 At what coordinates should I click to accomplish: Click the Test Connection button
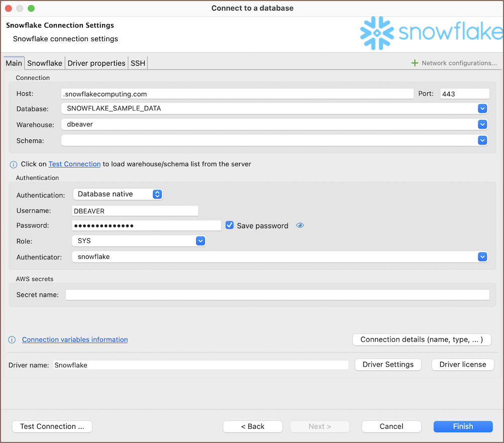[x=52, y=426]
